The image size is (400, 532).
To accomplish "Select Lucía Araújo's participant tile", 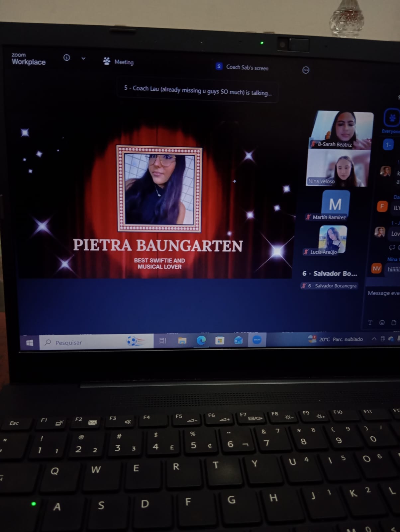I will (x=333, y=239).
